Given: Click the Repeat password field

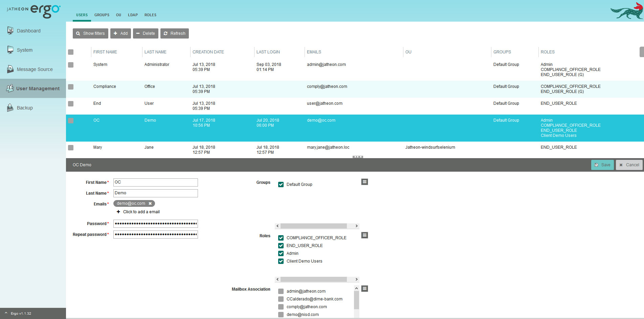Looking at the screenshot, I should [156, 235].
